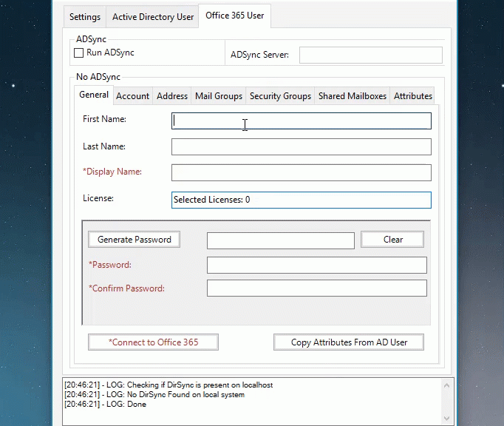504x426 pixels.
Task: Select log line 'Checking if DirSync is present on localhost'
Action: click(x=168, y=385)
